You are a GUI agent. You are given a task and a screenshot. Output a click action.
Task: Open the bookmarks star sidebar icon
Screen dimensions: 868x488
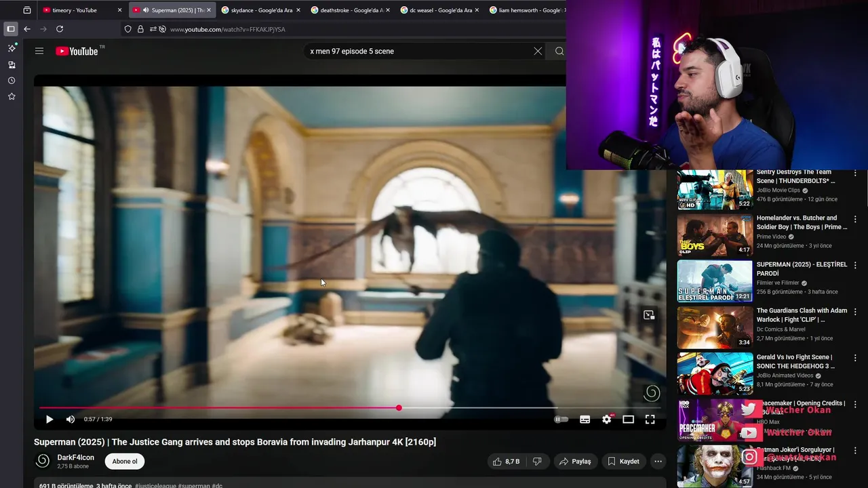(12, 97)
